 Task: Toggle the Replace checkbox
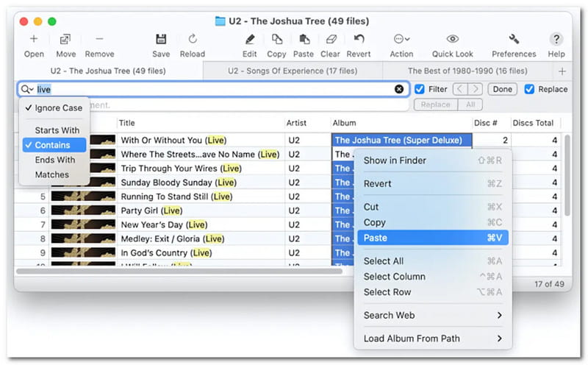(x=529, y=89)
